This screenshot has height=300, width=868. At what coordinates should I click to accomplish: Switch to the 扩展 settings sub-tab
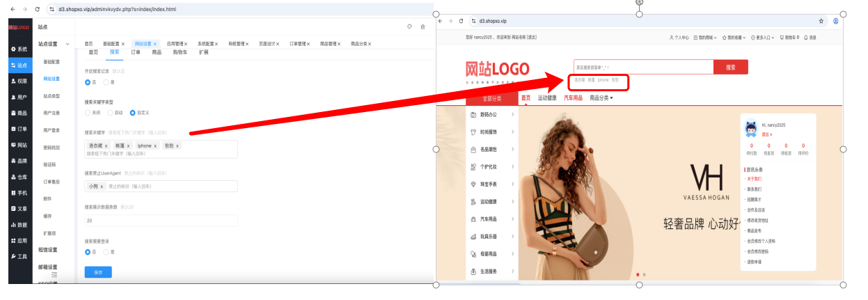(x=203, y=52)
